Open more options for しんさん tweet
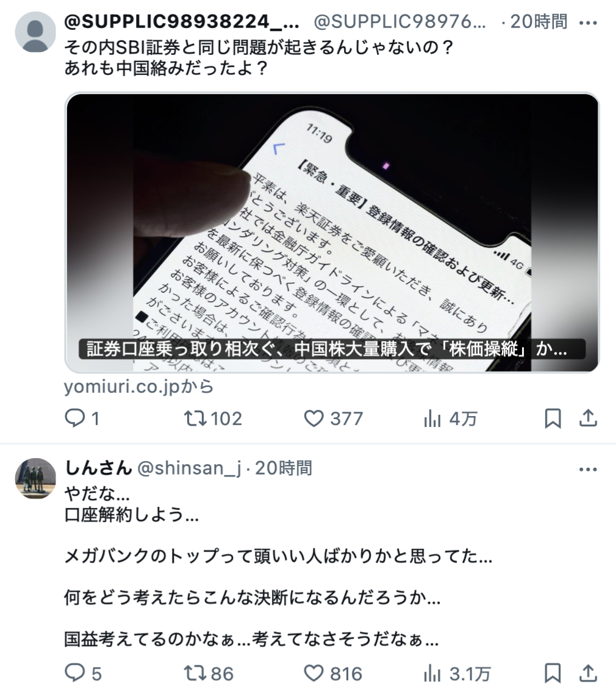This screenshot has width=616, height=693. point(588,469)
